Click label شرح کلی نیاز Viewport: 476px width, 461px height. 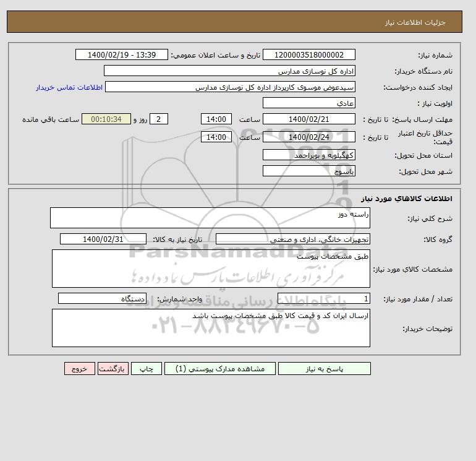[x=430, y=218]
